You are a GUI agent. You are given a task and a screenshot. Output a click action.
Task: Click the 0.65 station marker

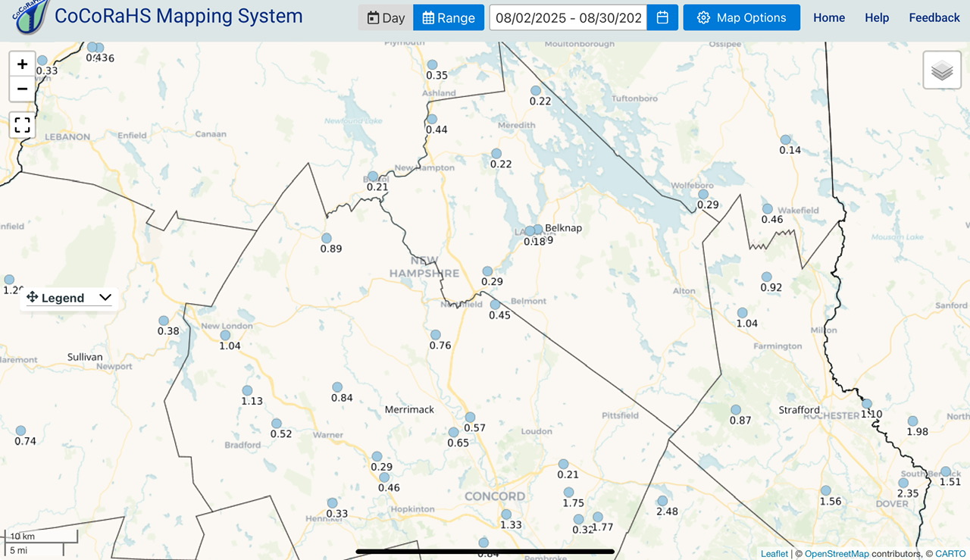[x=453, y=433]
